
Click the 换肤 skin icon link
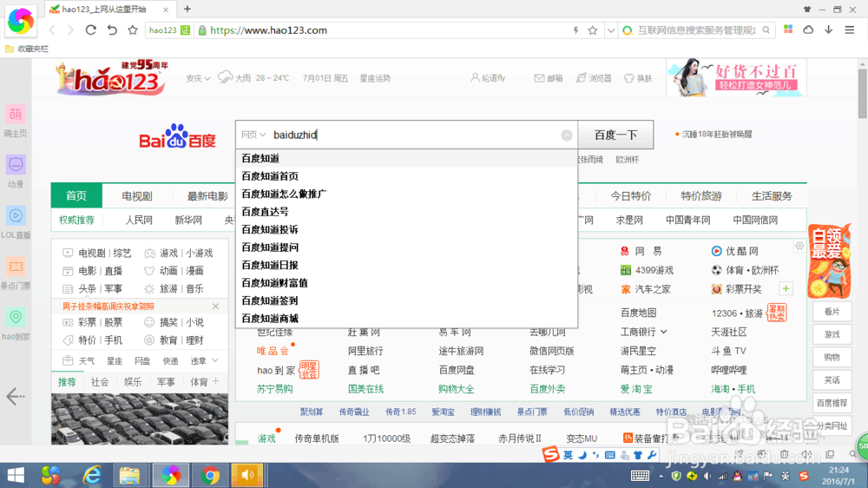pos(638,78)
